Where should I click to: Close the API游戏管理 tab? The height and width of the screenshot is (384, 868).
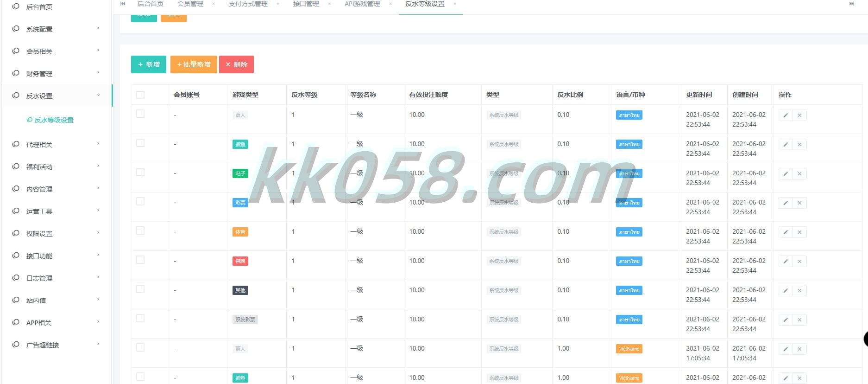(x=390, y=4)
